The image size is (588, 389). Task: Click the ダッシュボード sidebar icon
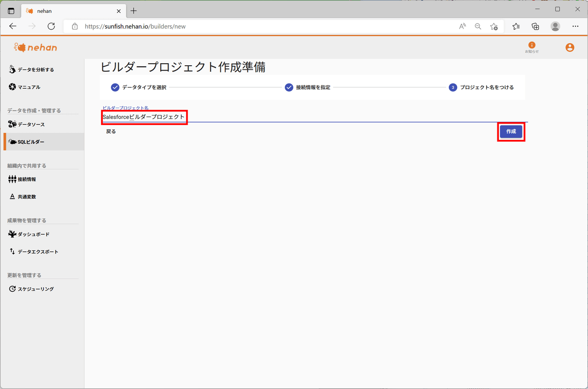(x=12, y=234)
